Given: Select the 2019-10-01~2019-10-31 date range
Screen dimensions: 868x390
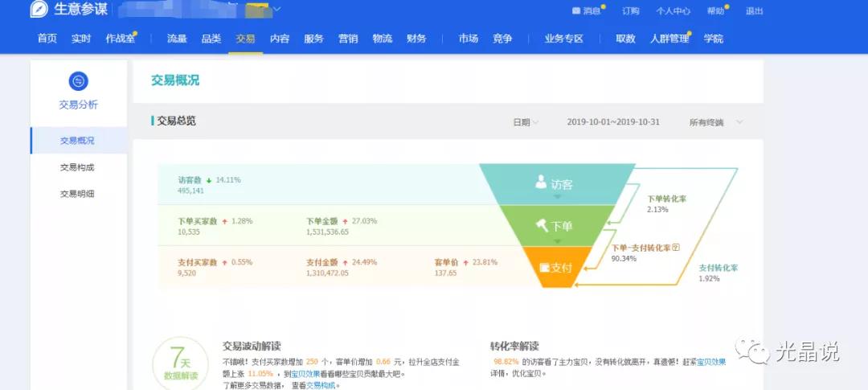Looking at the screenshot, I should point(613,122).
